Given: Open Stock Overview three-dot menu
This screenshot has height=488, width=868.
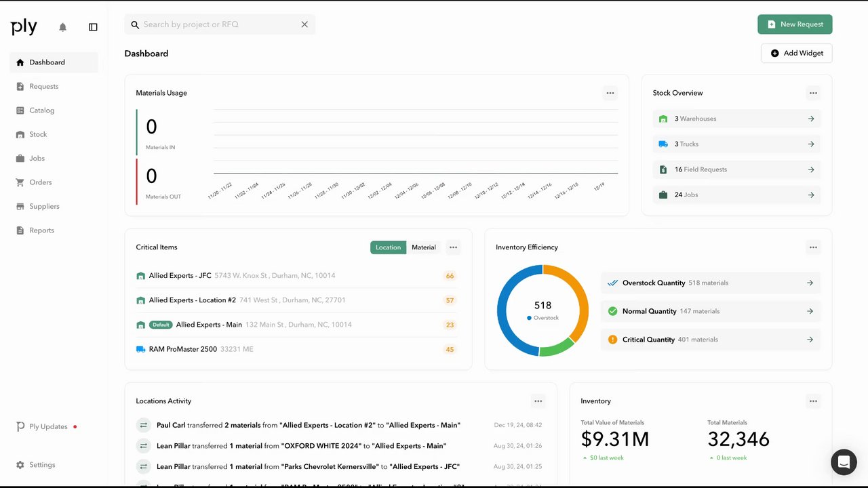Looking at the screenshot, I should (x=813, y=93).
